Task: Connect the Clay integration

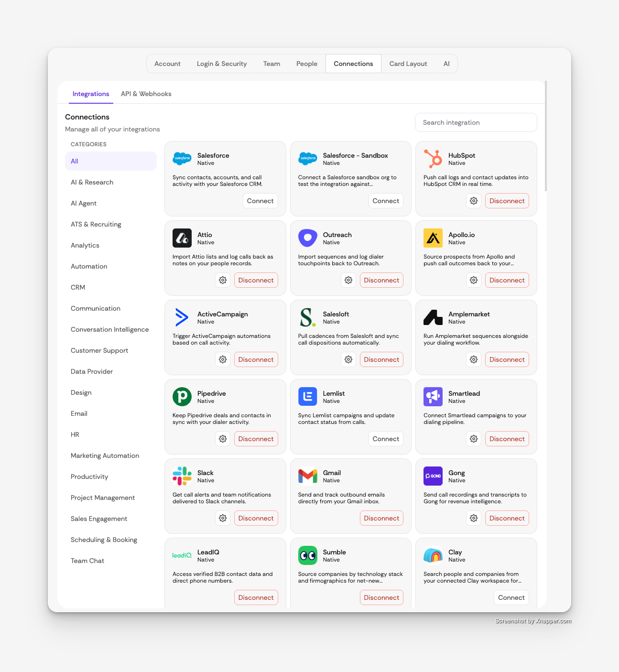Action: tap(511, 597)
